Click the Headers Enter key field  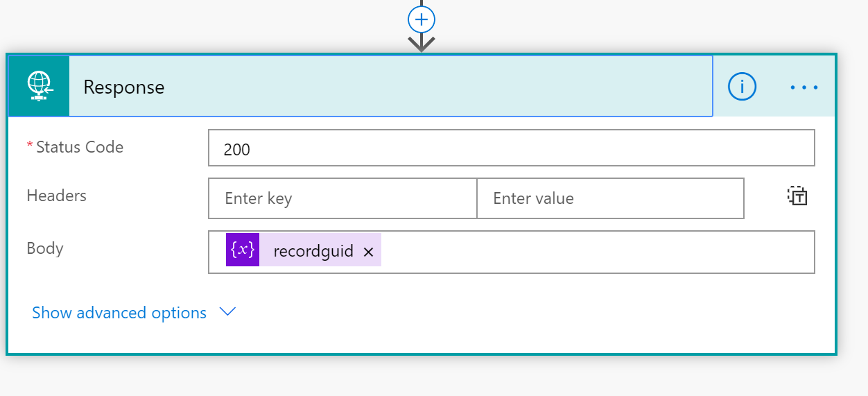[342, 198]
